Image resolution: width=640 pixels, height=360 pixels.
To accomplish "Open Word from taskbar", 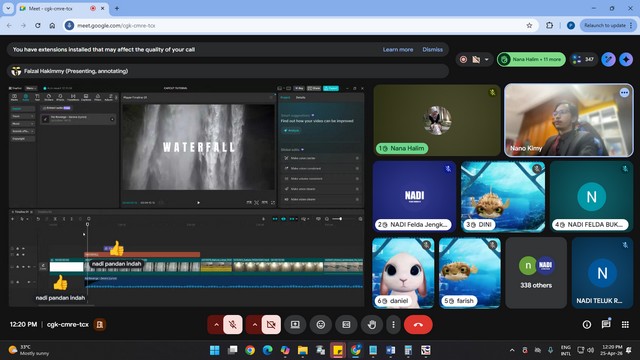I will coord(391,350).
